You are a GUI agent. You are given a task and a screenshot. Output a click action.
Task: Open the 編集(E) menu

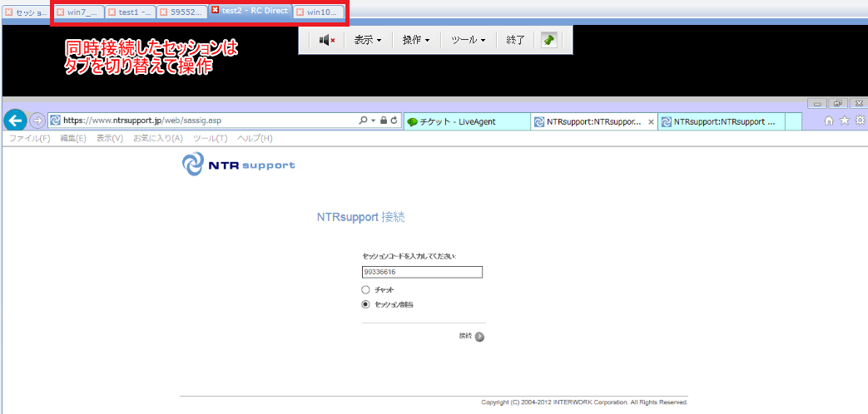pos(73,139)
